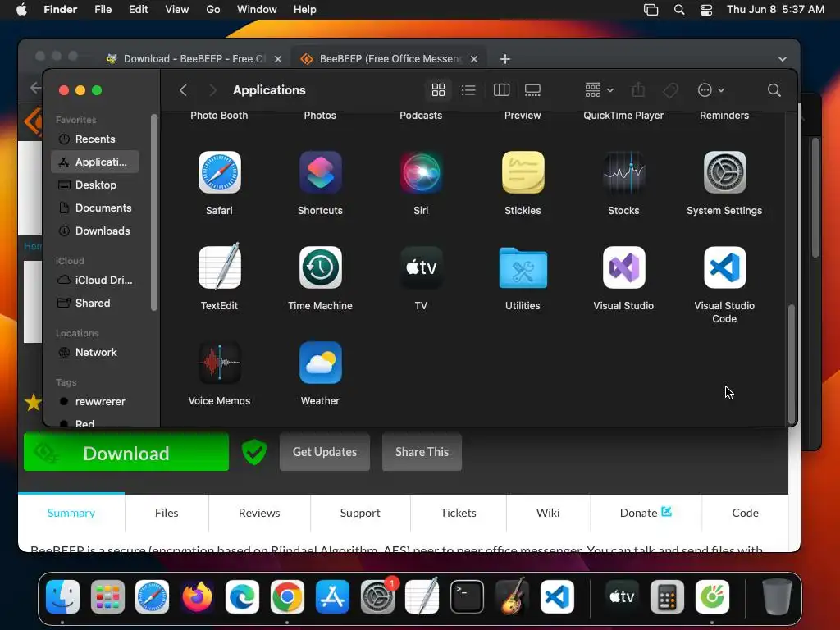Select Recents in Finder sidebar
The image size is (840, 630).
(x=95, y=139)
